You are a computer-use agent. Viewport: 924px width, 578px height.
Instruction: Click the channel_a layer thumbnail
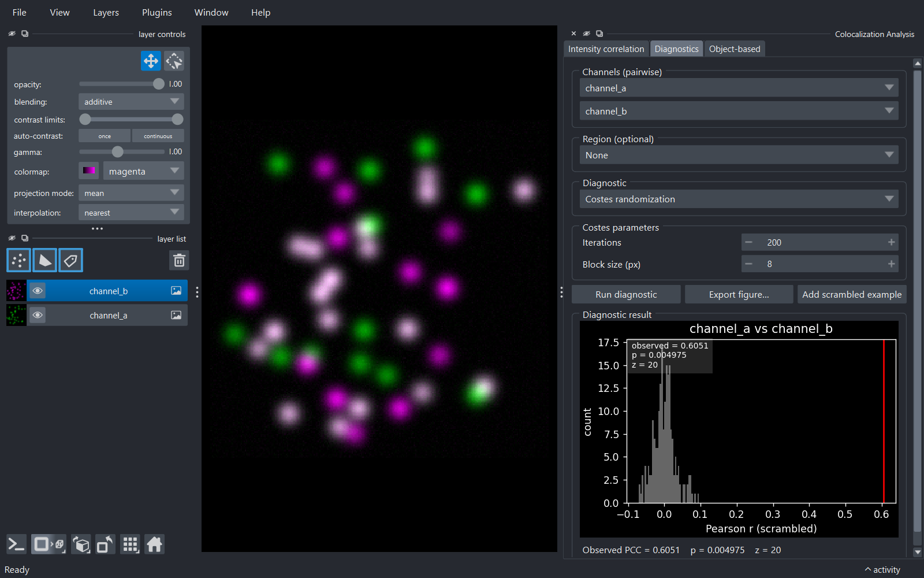click(16, 315)
